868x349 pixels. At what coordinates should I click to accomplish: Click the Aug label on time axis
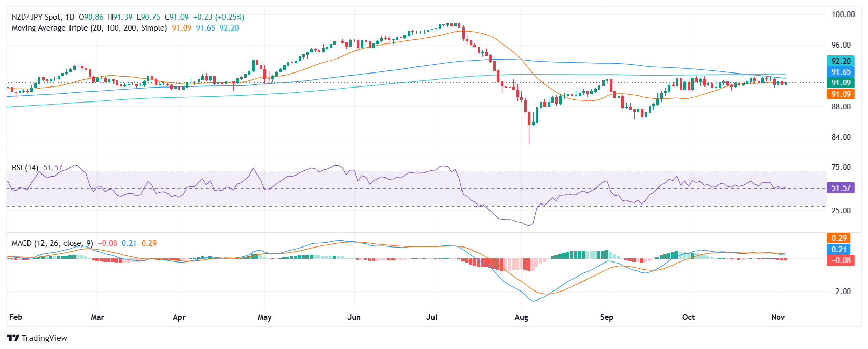[x=521, y=317]
